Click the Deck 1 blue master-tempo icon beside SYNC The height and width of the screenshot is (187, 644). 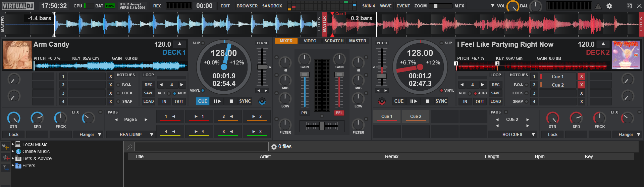point(262,101)
